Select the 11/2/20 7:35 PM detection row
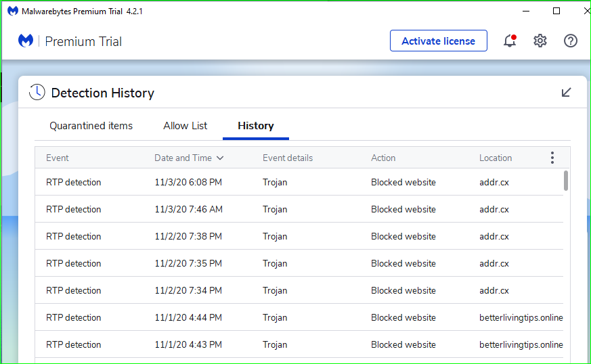This screenshot has width=591, height=364. tap(299, 263)
